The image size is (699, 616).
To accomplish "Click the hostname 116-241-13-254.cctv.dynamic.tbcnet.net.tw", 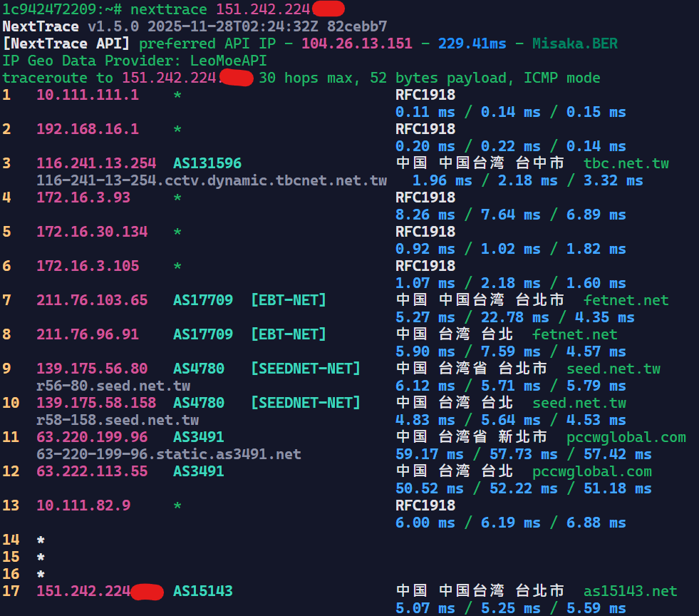I will click(212, 180).
